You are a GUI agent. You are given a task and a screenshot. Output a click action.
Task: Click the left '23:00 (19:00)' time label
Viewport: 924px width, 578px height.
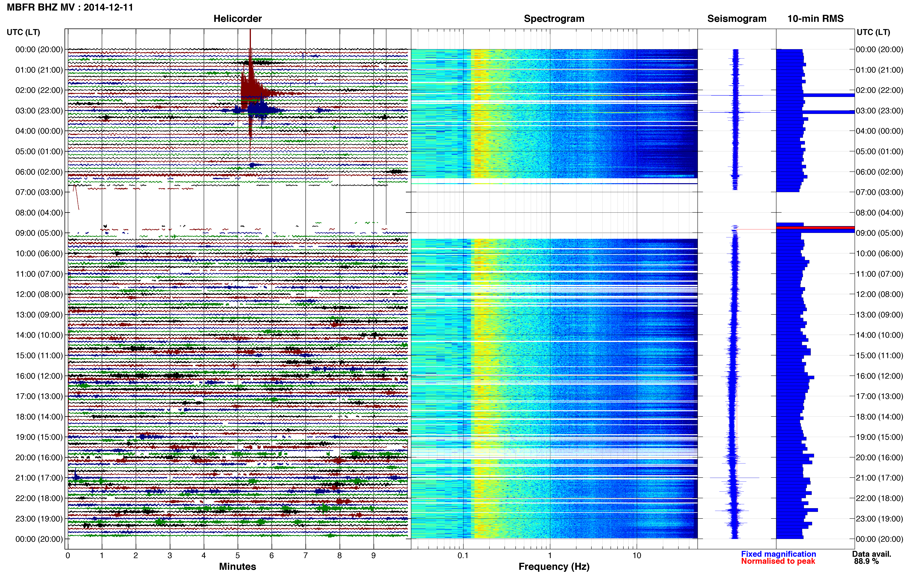pyautogui.click(x=39, y=519)
